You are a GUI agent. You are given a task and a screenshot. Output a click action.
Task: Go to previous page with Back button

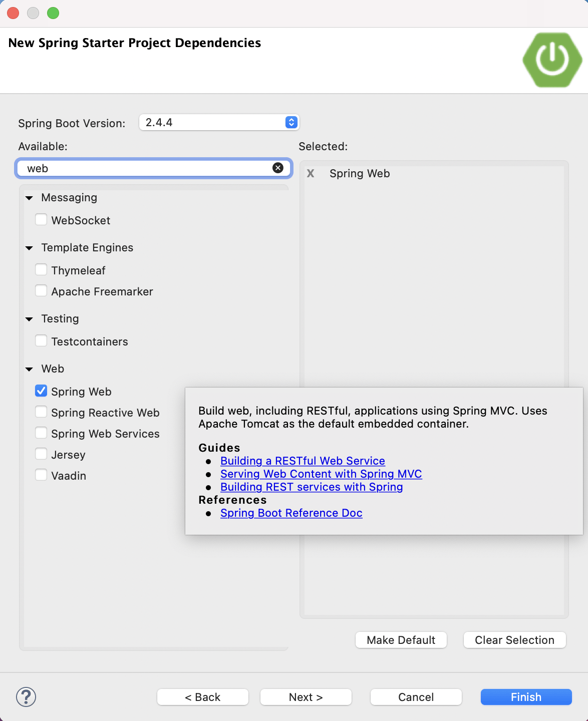tap(203, 697)
